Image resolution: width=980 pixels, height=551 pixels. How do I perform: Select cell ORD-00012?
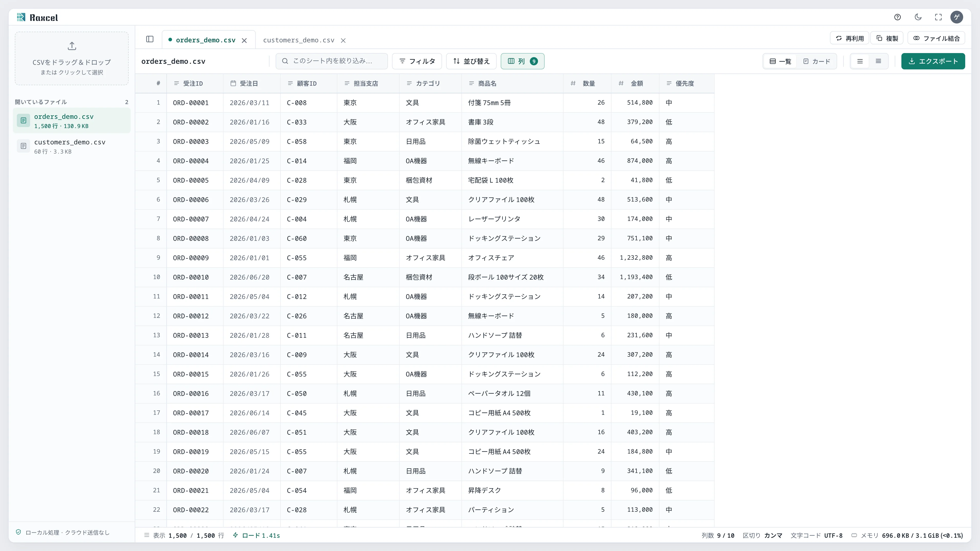pos(195,316)
